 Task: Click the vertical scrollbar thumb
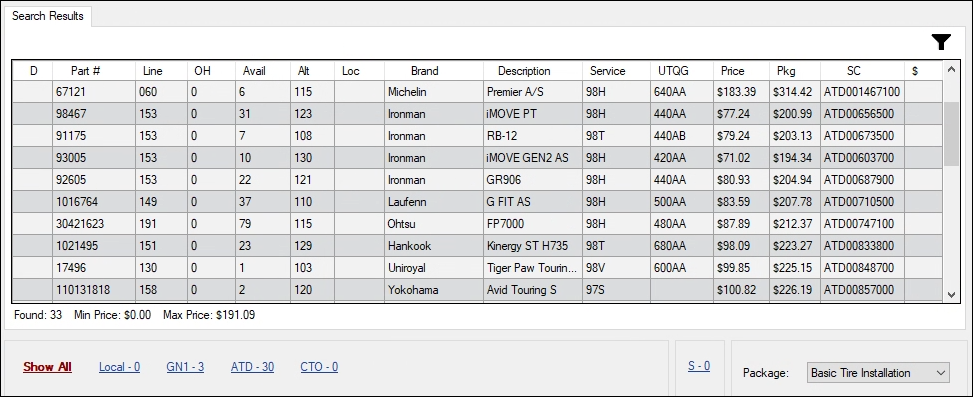point(951,134)
